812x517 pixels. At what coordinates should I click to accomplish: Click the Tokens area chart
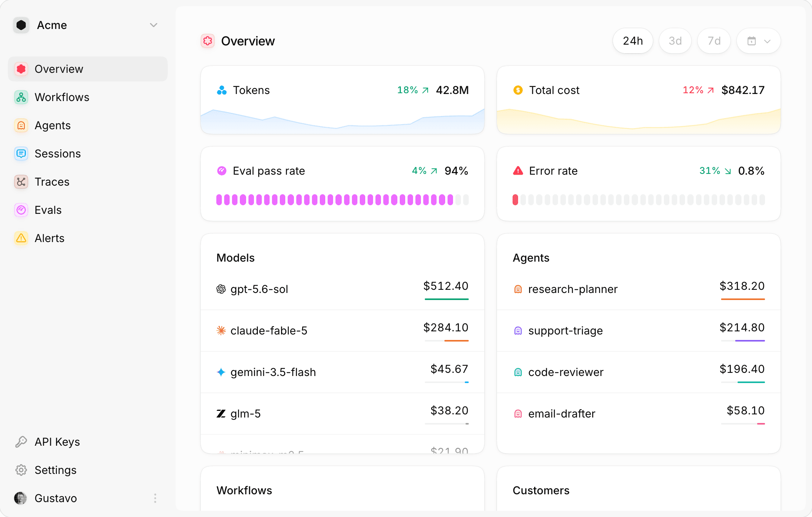coord(343,121)
